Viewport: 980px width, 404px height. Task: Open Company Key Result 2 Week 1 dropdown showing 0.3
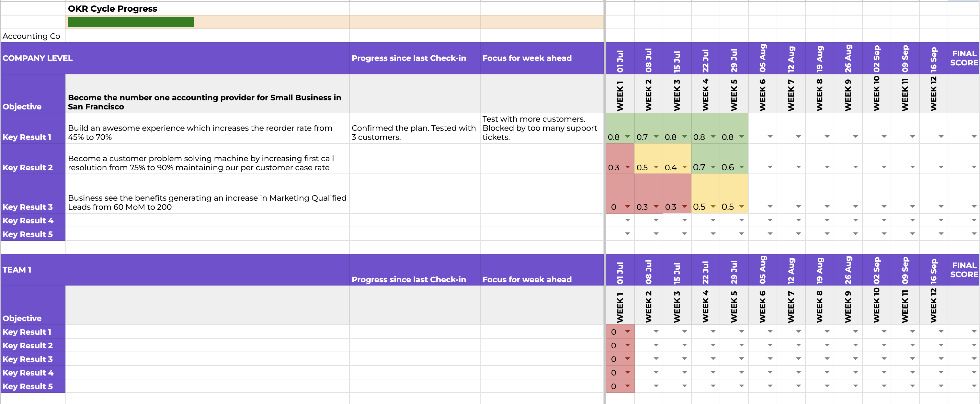[x=627, y=167]
